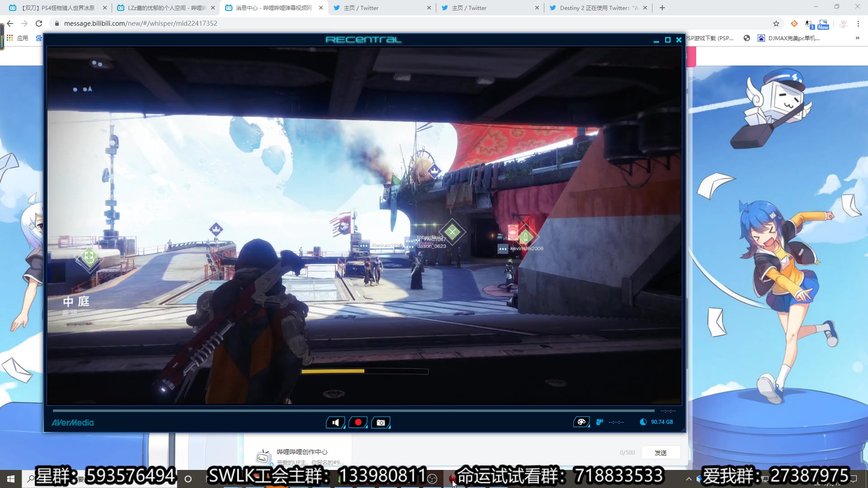Start recording with the red record button
This screenshot has width=868, height=488.
358,422
